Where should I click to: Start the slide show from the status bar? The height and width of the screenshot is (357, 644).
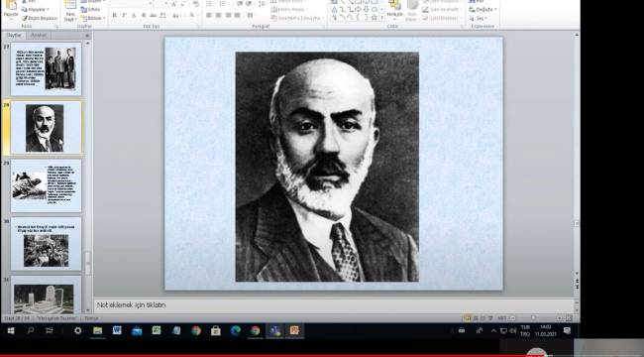(x=490, y=318)
